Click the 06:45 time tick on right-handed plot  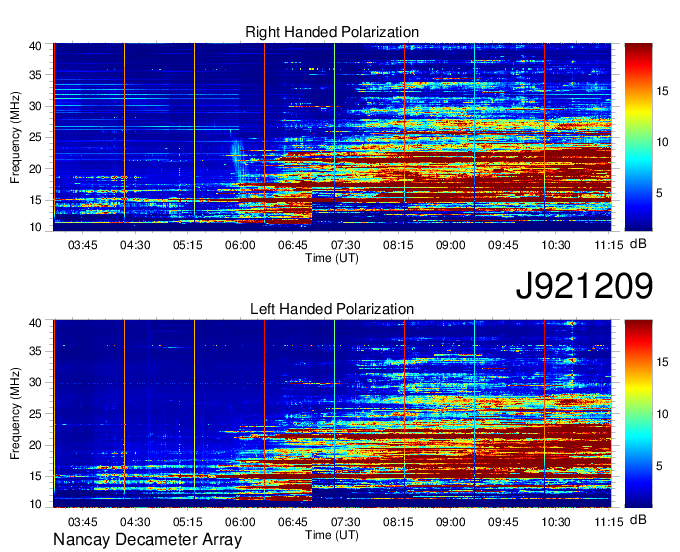(x=293, y=245)
